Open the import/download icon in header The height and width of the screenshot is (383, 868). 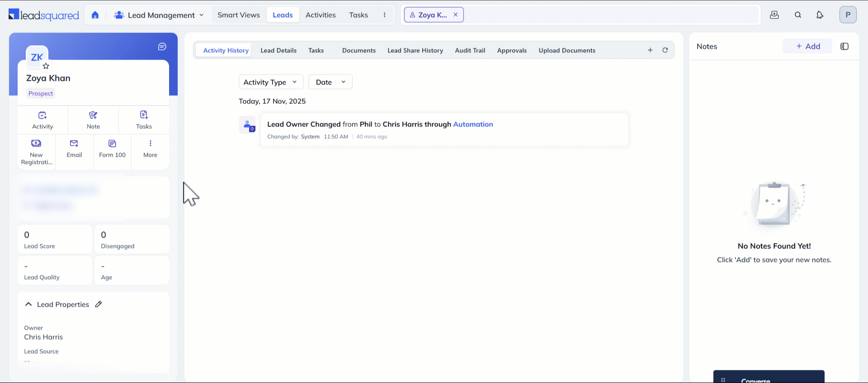774,15
